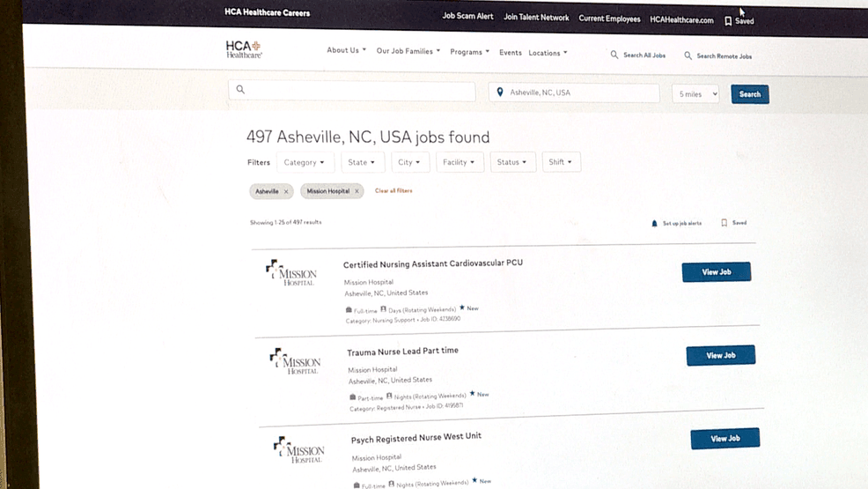View the Psych Registered Nurse West Unit job

[x=725, y=439]
